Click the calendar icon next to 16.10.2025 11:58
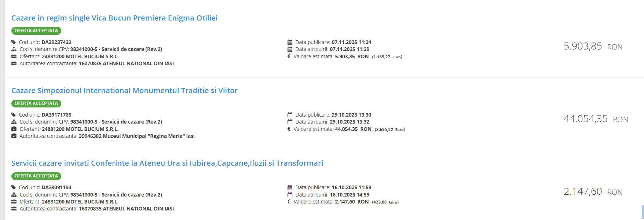Image resolution: width=644 pixels, height=220 pixels. click(290, 187)
